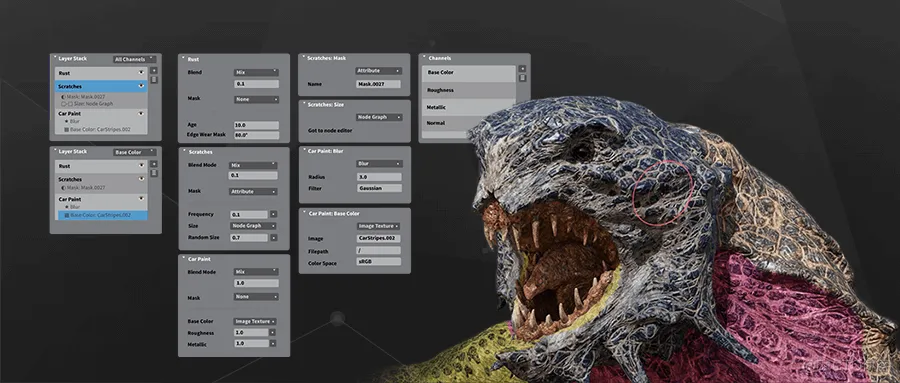
Task: Click square button beside Car Paint Roughness
Action: [272, 332]
